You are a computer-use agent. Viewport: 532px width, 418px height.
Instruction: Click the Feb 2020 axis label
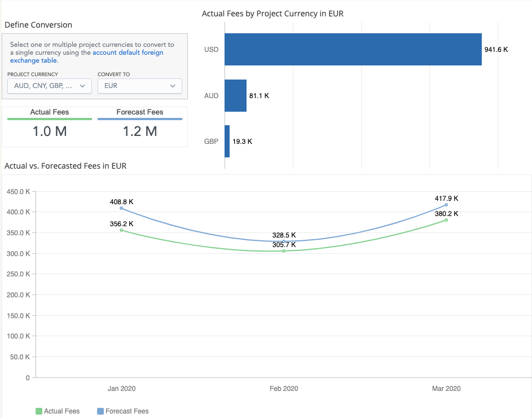(284, 389)
